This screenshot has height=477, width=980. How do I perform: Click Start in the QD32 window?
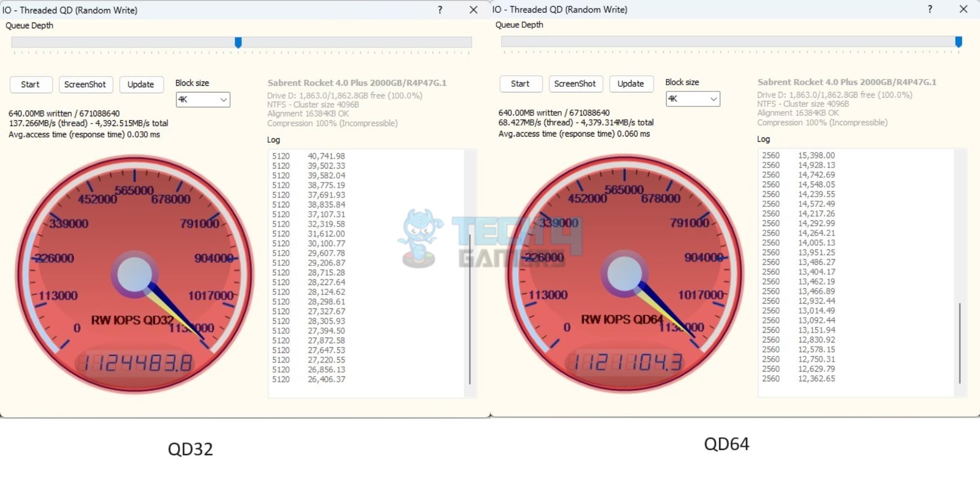pos(31,84)
